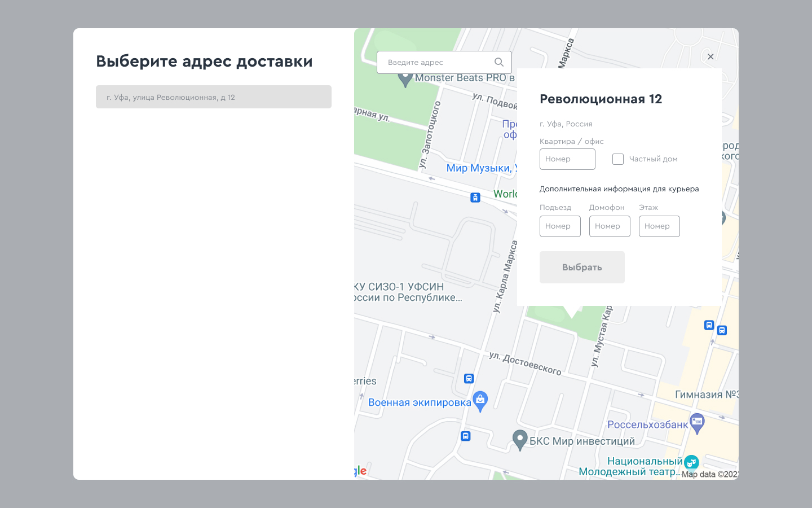Click the search magnifier icon in the address field
Image resolution: width=812 pixels, height=508 pixels.
pyautogui.click(x=499, y=62)
